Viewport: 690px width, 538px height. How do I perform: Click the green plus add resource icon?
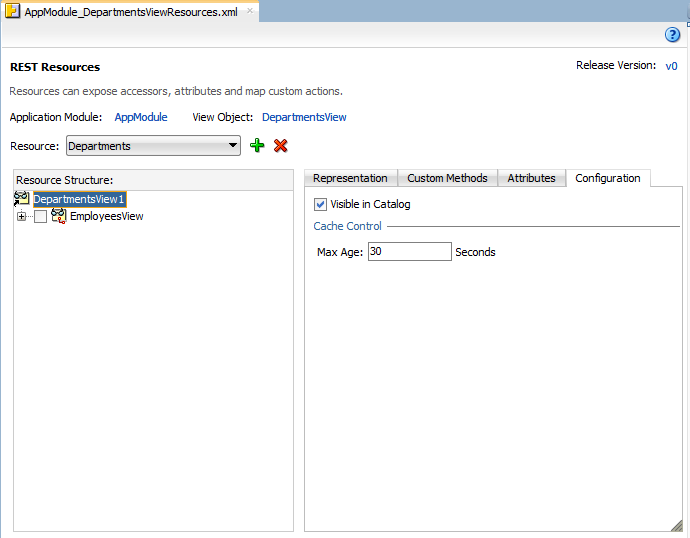[x=257, y=145]
